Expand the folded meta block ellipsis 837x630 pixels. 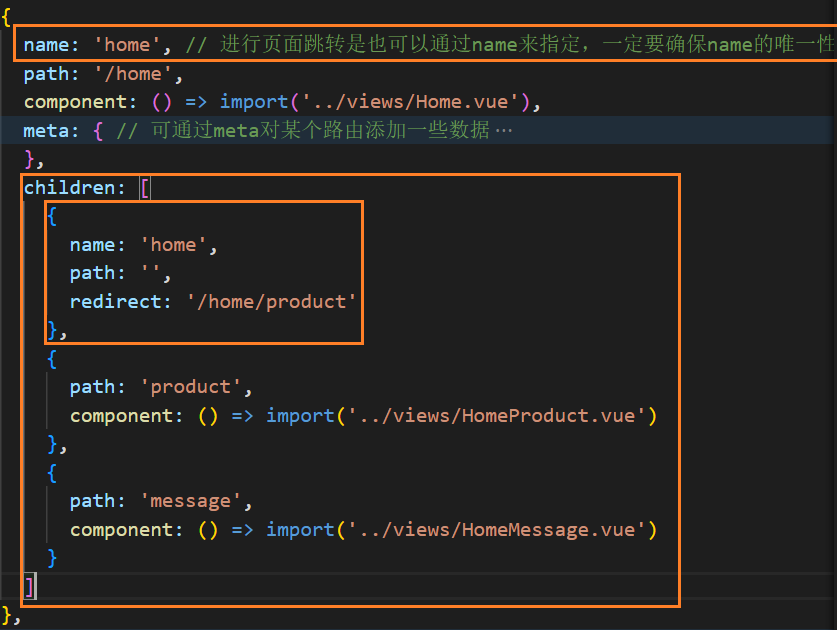point(503,131)
